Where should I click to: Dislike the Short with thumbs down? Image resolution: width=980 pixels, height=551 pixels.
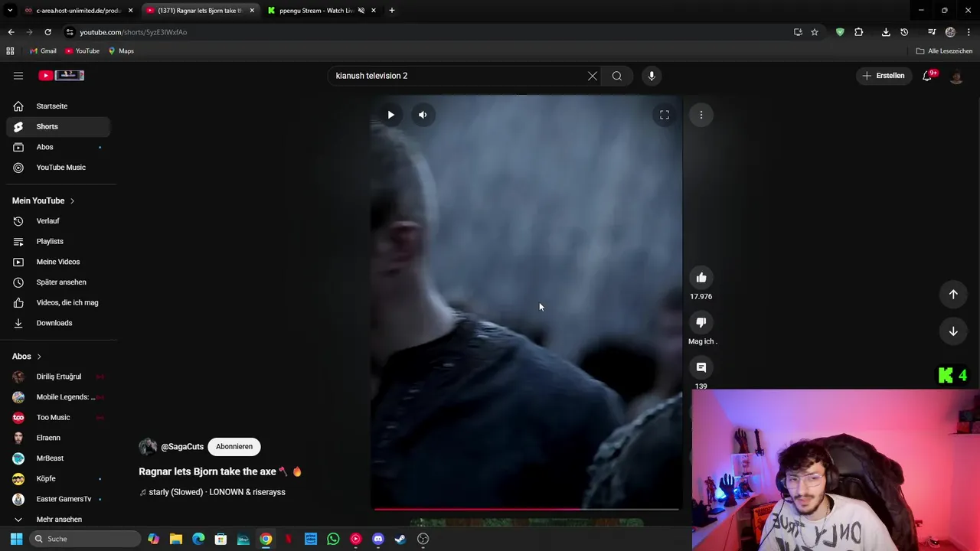click(701, 322)
